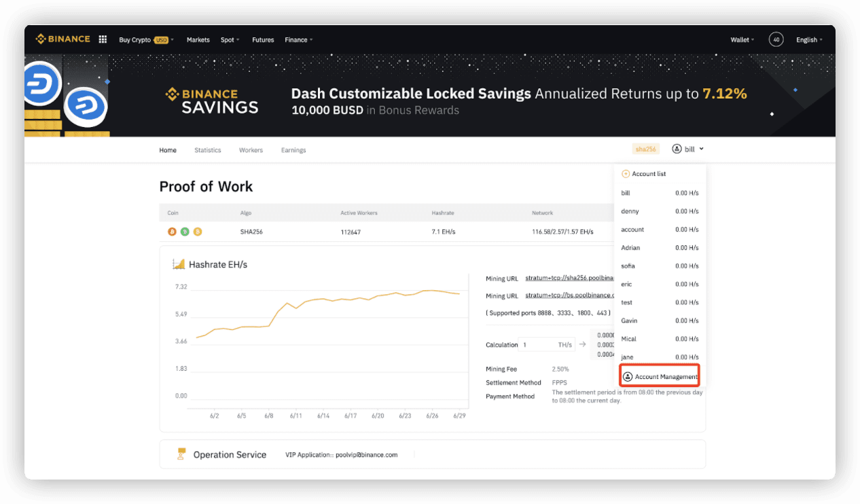Open the Wallet dropdown
This screenshot has height=504, width=860.
click(x=742, y=40)
